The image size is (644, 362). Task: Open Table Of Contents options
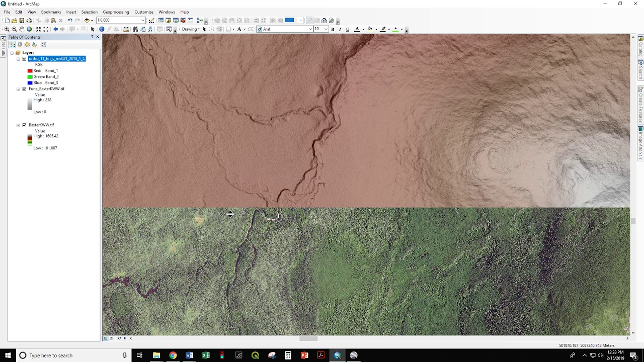[44, 44]
